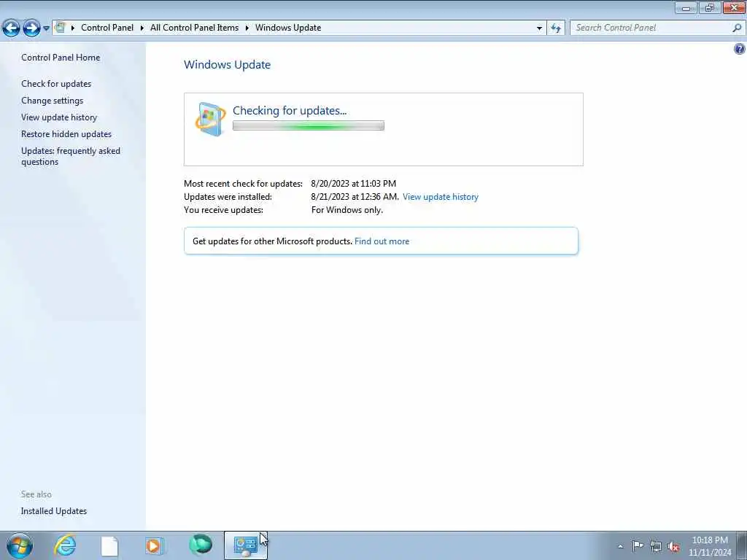Open Control Panel Home link
The image size is (747, 560).
(61, 58)
